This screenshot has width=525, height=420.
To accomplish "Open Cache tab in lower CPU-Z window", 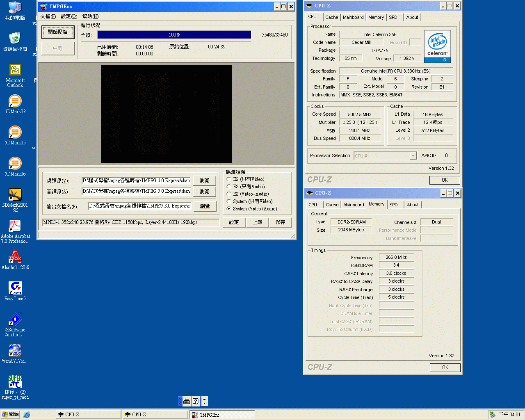I will (x=332, y=205).
